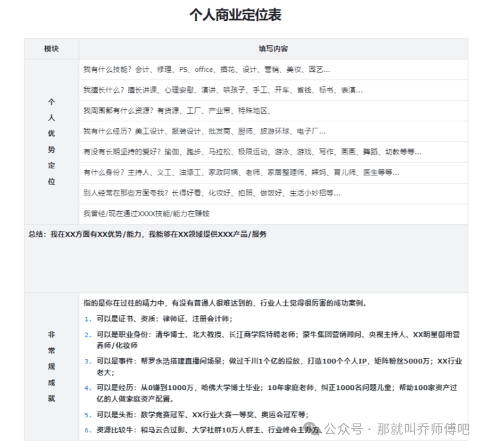Click the 模块 column header
This screenshot has width=485, height=448.
coord(51,49)
